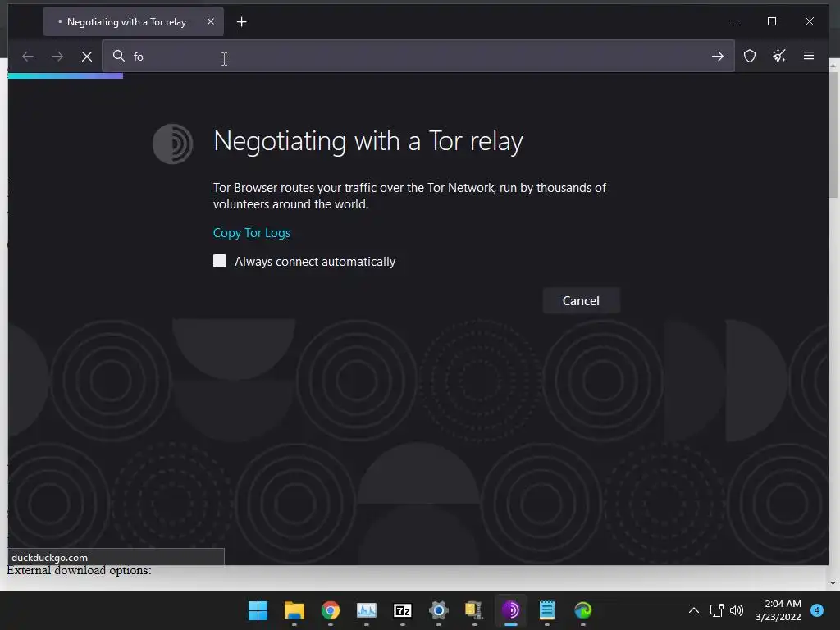Open the volume speaker tray icon
The height and width of the screenshot is (630, 840).
pyautogui.click(x=737, y=610)
